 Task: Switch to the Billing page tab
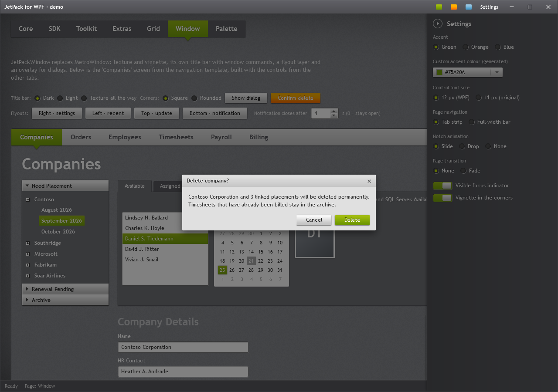coord(259,137)
